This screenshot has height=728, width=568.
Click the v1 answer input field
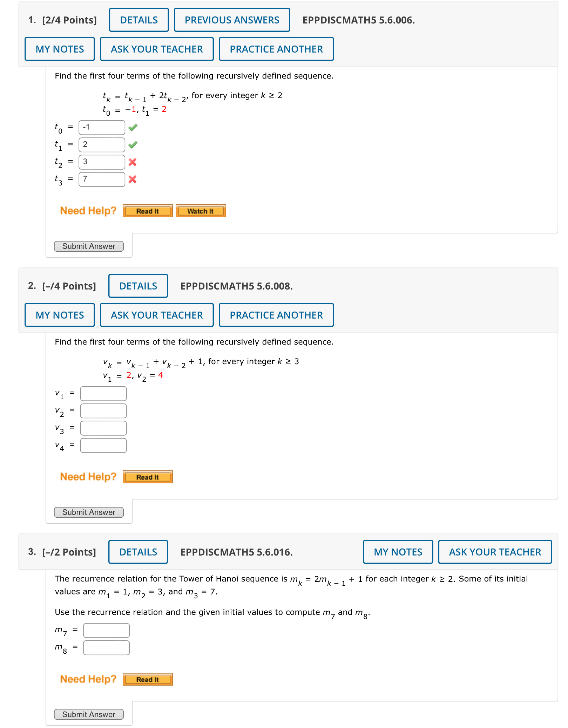coord(103,393)
